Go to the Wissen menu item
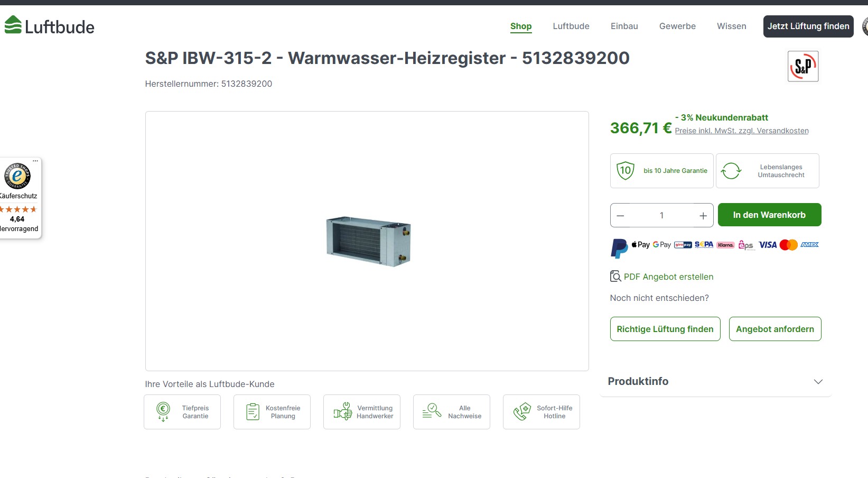This screenshot has height=478, width=868. [x=732, y=26]
